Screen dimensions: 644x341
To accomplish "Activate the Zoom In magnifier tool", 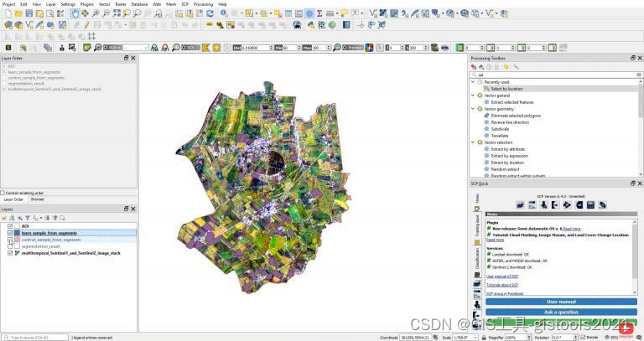I will 96,13.
